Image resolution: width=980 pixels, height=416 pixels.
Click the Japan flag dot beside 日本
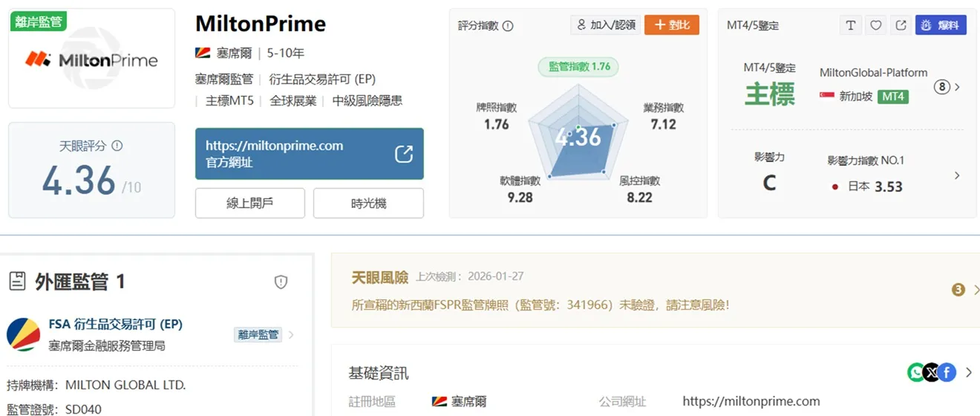[x=835, y=186]
